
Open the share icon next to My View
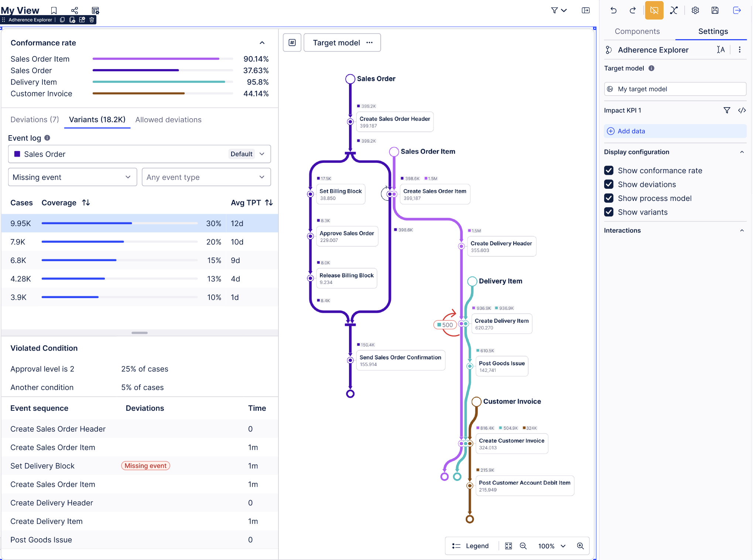[75, 10]
